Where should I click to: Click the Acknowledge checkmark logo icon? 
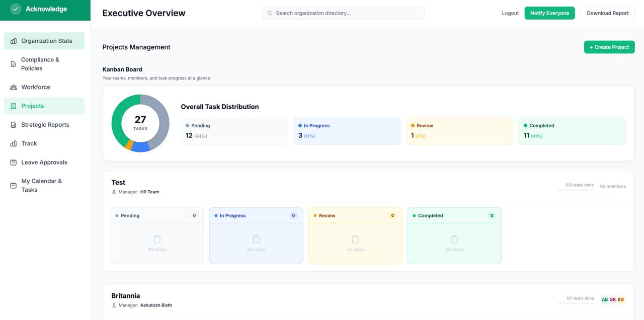(x=16, y=9)
